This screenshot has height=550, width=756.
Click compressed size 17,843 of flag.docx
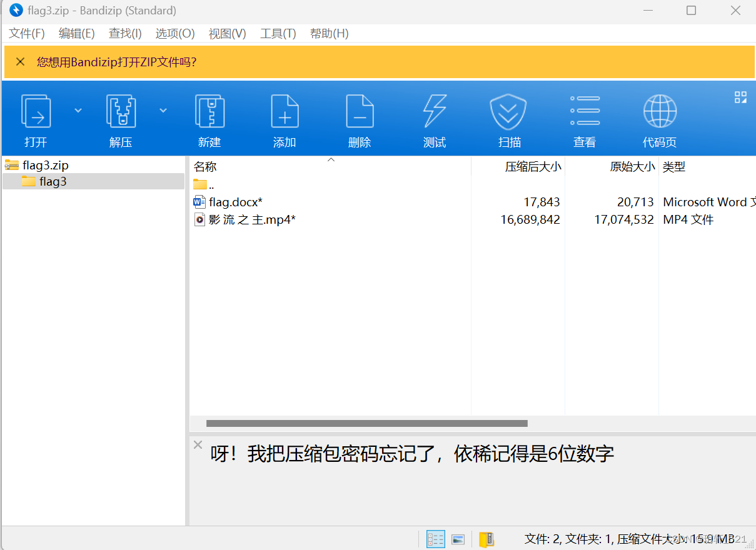coord(542,202)
